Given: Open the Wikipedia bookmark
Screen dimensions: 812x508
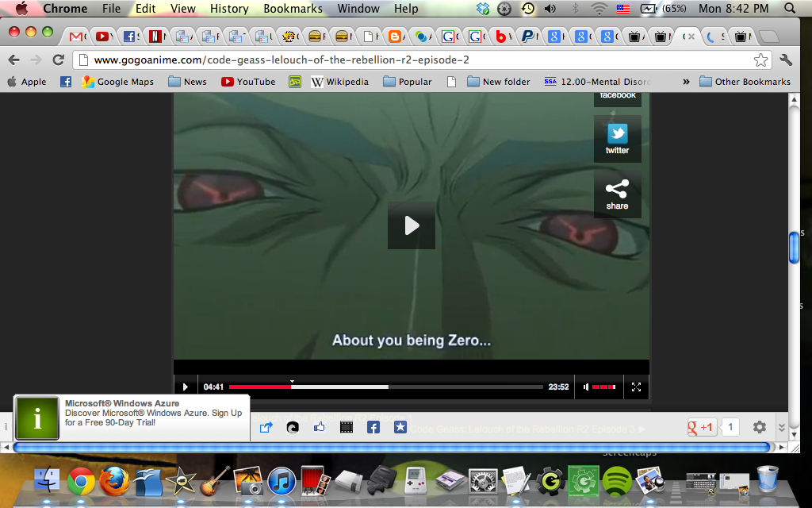Looking at the screenshot, I should [x=339, y=82].
